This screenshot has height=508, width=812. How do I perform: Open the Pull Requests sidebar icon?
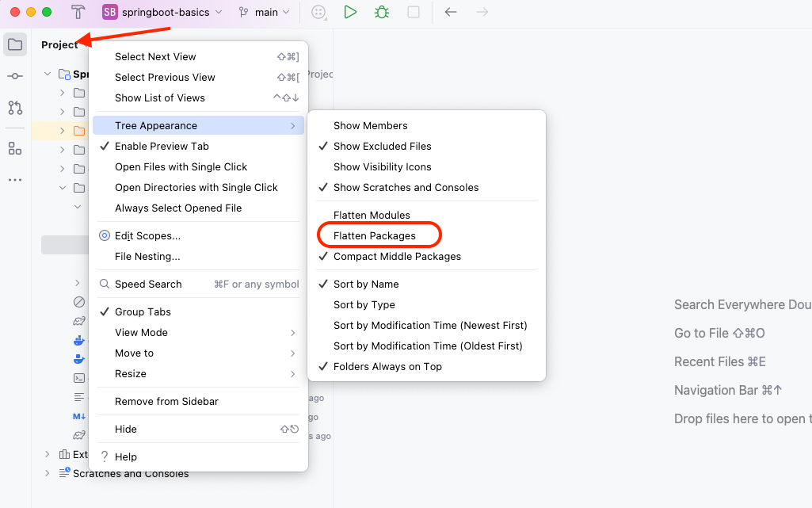15,108
